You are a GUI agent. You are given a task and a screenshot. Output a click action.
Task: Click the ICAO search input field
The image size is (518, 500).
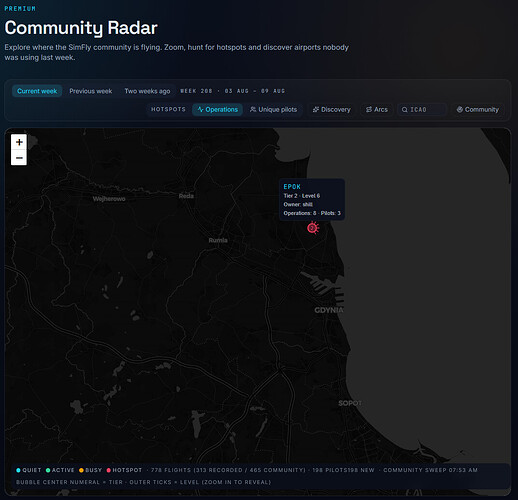pyautogui.click(x=422, y=110)
